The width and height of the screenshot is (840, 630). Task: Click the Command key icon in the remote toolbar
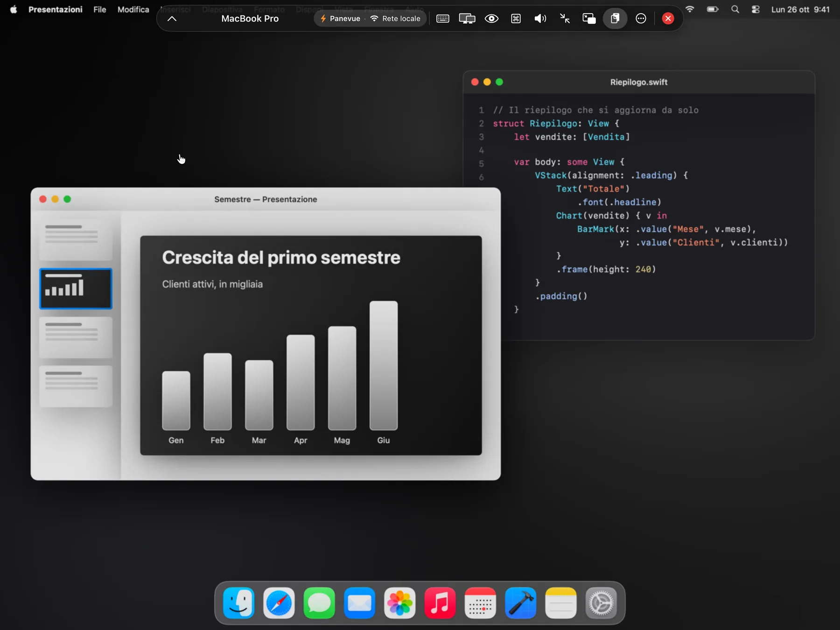point(516,19)
